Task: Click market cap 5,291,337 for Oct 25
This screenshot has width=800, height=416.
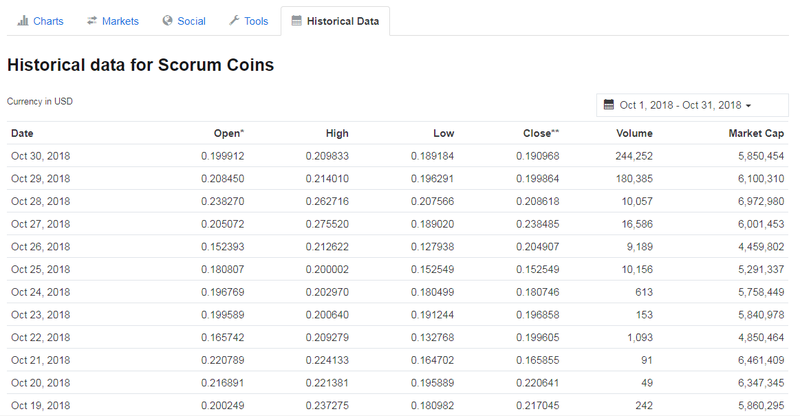Action: 761,270
